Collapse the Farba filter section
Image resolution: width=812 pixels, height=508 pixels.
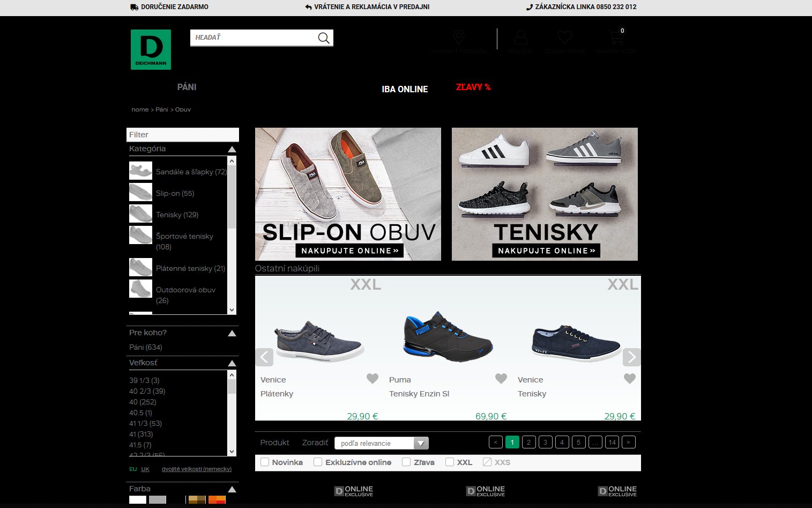click(x=232, y=489)
